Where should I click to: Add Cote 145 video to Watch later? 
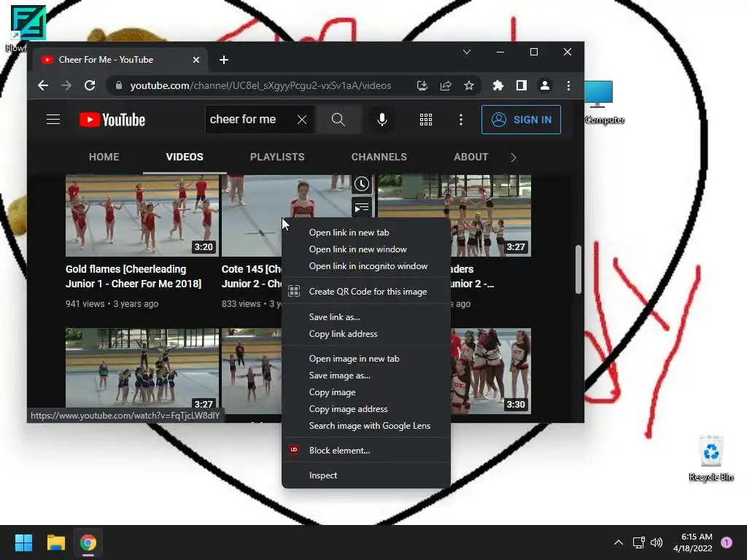point(362,184)
